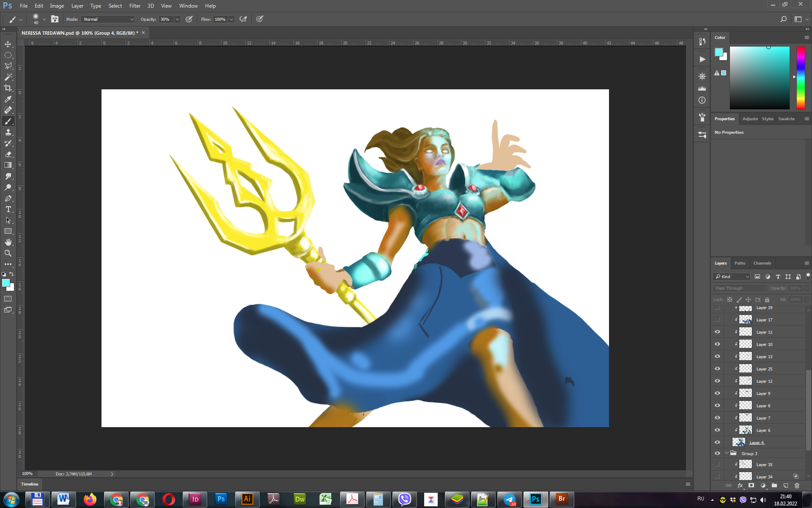
Task: Open the Opacity slider dropdown arrow
Action: [x=177, y=19]
